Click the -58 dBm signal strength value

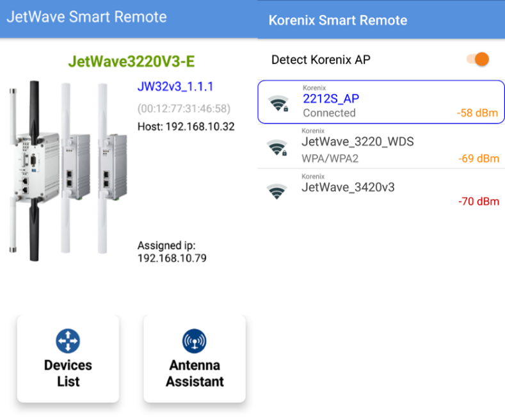point(477,113)
